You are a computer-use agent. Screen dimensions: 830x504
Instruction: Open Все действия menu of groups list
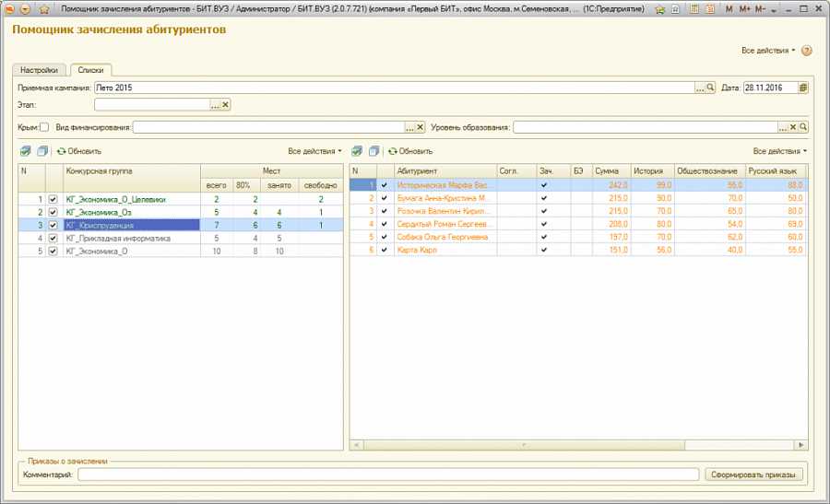point(314,151)
